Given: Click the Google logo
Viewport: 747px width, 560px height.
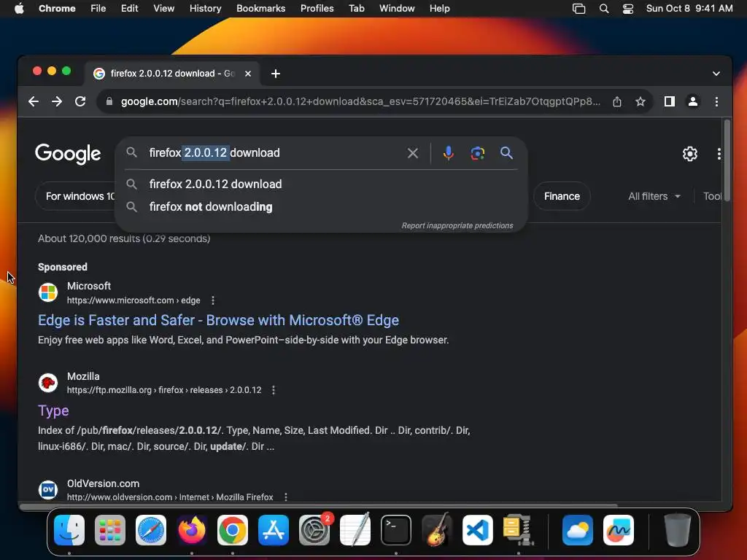Looking at the screenshot, I should [68, 154].
